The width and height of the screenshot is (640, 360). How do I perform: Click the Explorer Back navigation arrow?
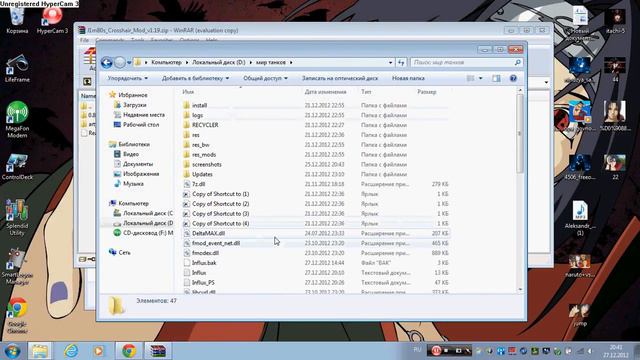[107, 62]
